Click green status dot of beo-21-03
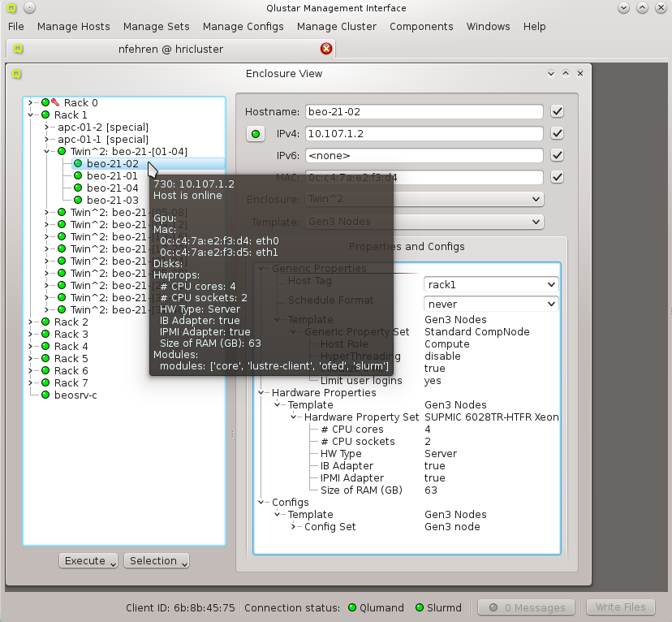Viewport: 672px width, 622px height. (x=78, y=200)
